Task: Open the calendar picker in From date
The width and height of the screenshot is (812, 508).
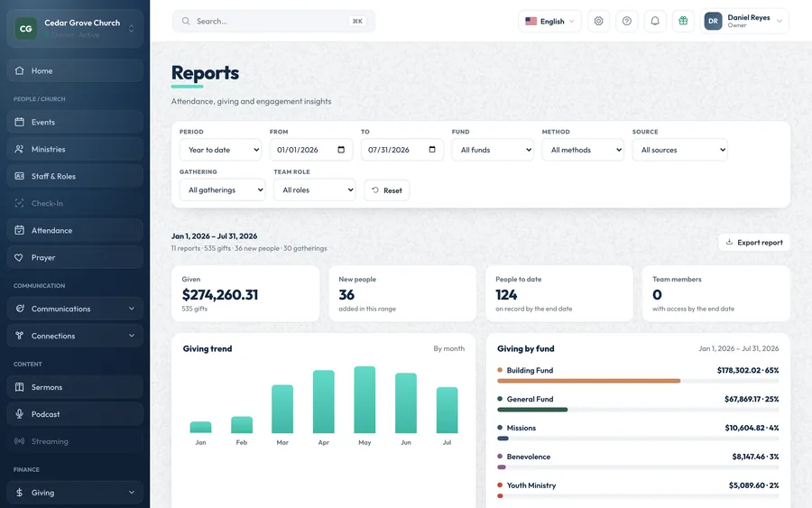Action: (x=341, y=150)
